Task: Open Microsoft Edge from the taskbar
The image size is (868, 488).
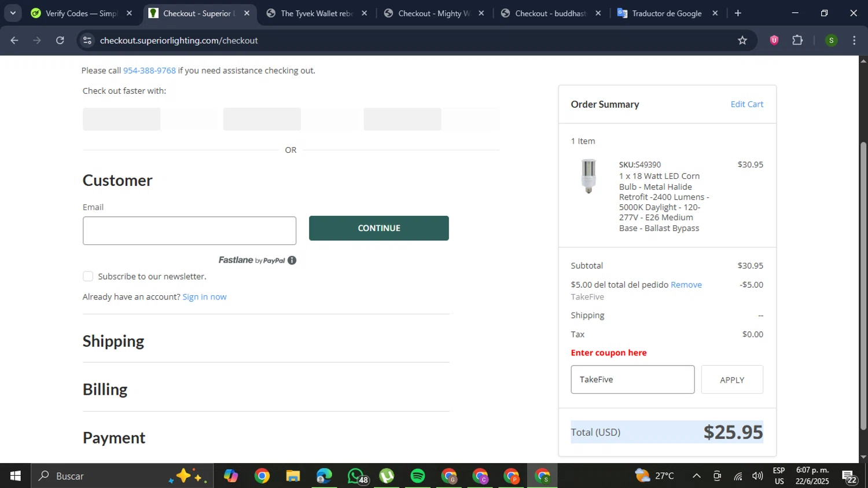Action: [324, 476]
